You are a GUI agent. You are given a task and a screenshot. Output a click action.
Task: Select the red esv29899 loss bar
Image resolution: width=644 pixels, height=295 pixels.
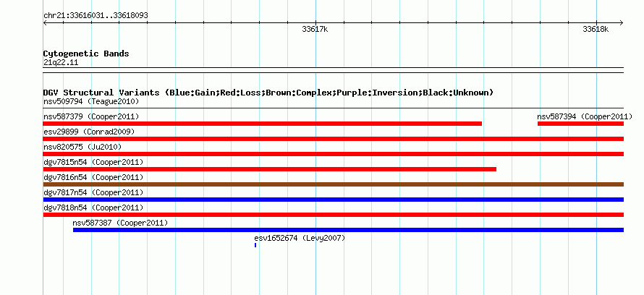[333, 139]
